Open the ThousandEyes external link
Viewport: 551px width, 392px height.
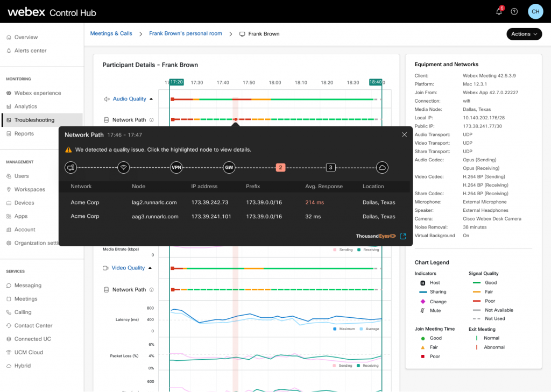point(403,236)
